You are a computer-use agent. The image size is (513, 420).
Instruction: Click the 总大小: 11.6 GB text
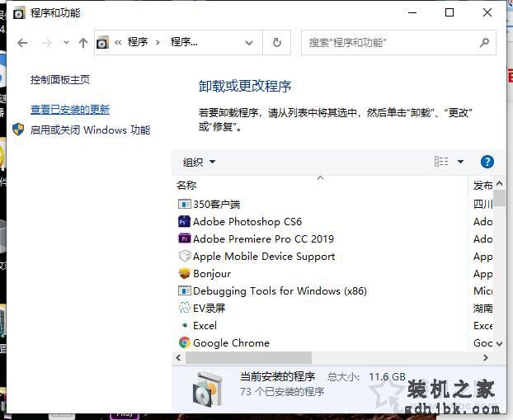[366, 377]
